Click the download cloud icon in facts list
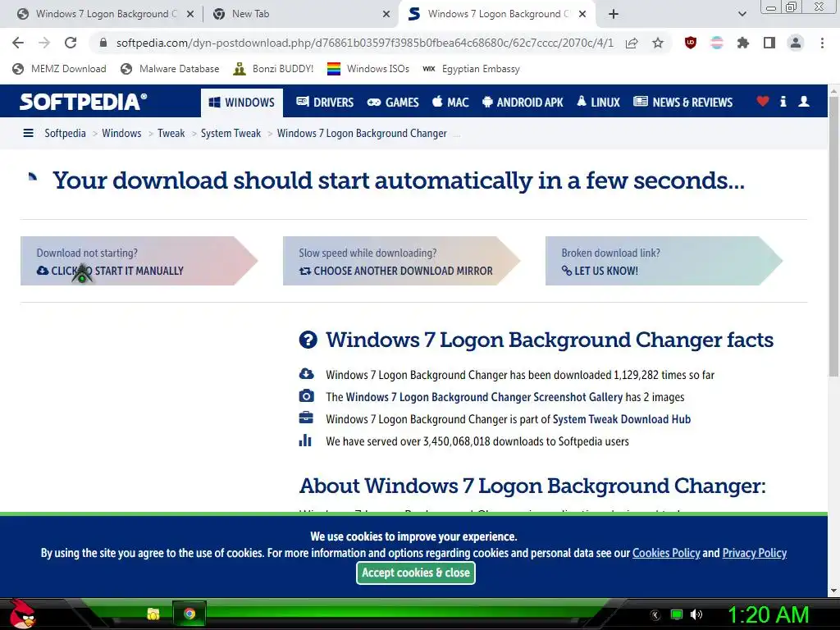 (x=306, y=373)
